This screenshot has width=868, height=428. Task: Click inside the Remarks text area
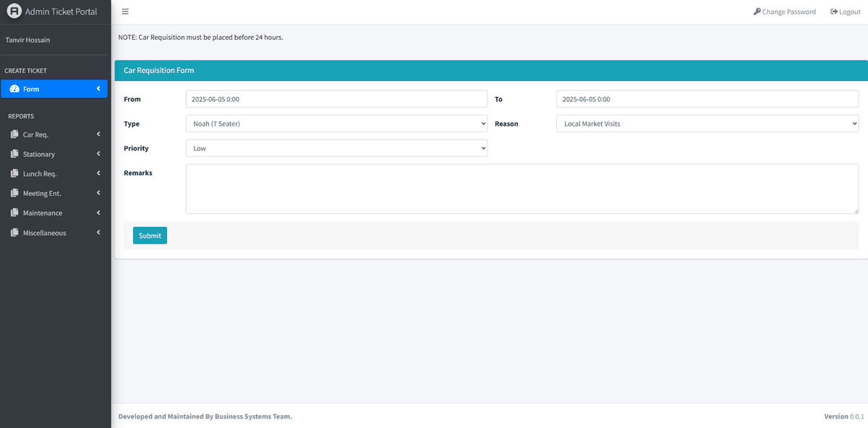point(522,189)
